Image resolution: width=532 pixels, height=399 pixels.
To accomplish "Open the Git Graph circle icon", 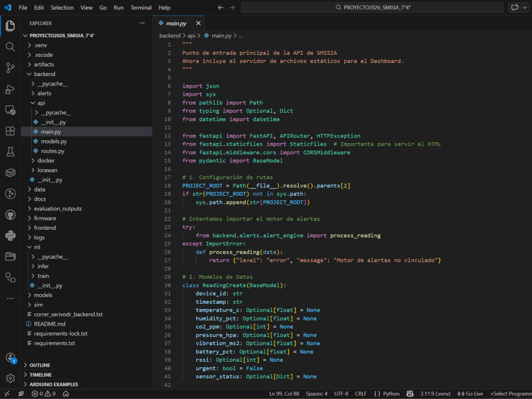I will pos(10,194).
